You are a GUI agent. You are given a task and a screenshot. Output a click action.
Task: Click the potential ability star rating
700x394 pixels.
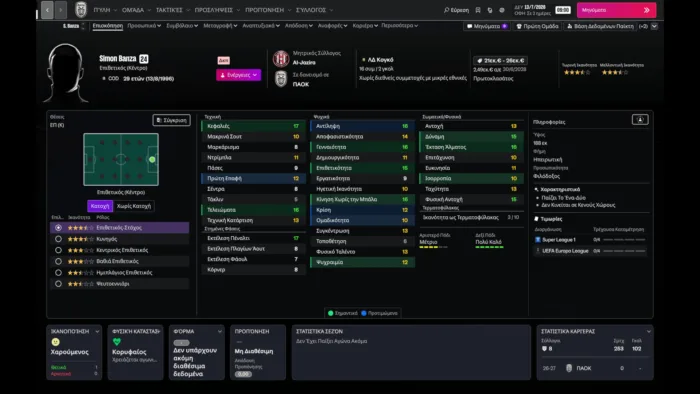(615, 72)
